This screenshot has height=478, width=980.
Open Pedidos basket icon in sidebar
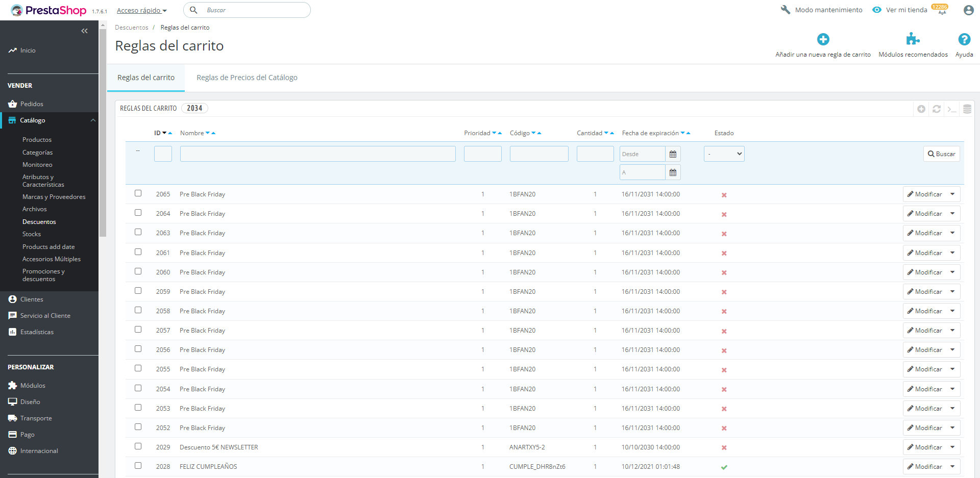[x=13, y=104]
